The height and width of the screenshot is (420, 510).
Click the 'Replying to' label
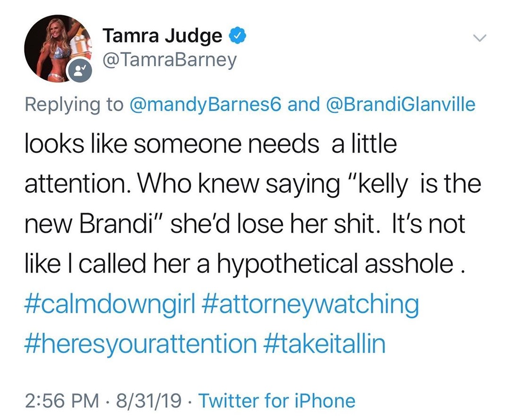[78, 104]
